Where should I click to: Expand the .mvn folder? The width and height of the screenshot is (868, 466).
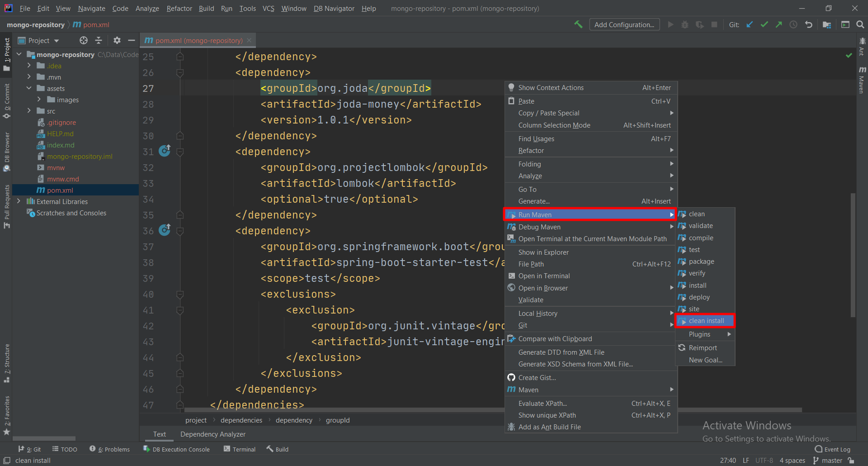[x=29, y=77]
